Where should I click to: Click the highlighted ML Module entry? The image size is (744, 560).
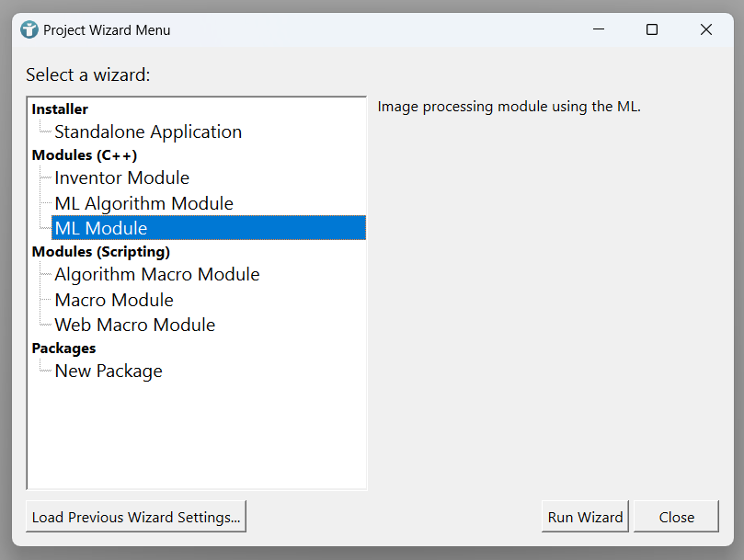click(x=101, y=228)
